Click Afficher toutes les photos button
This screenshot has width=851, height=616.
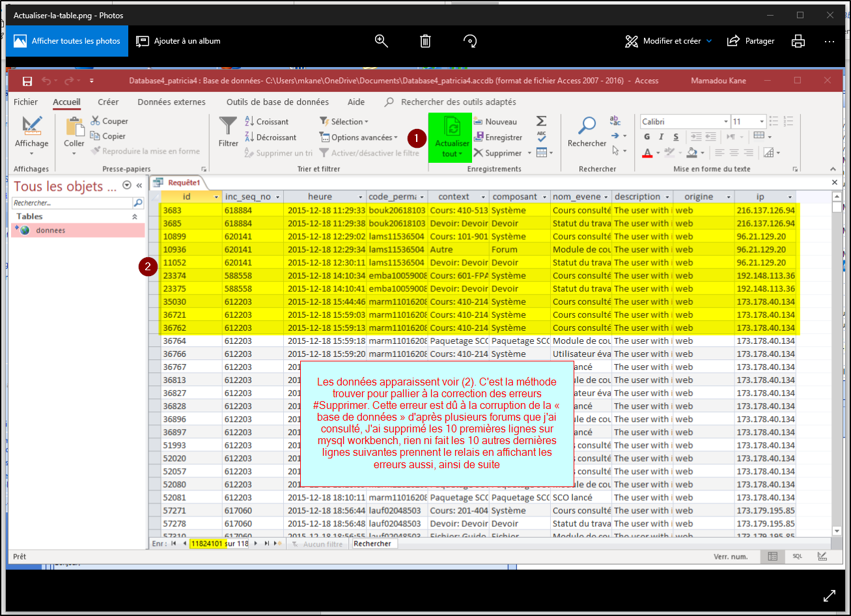click(x=67, y=41)
